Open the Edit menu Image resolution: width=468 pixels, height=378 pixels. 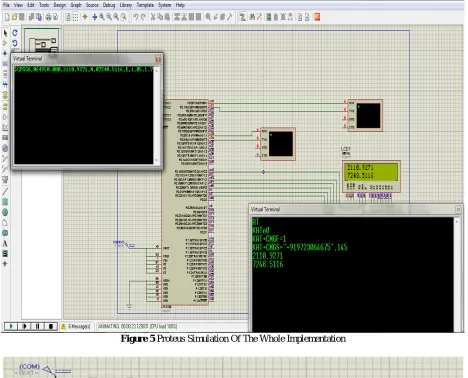[31, 5]
